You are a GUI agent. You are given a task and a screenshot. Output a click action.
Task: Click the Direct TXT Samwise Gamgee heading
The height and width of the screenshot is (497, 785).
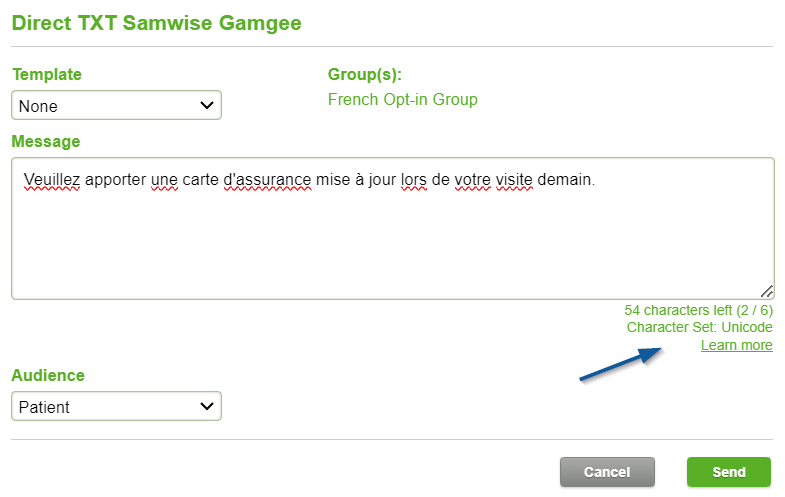pyautogui.click(x=157, y=23)
